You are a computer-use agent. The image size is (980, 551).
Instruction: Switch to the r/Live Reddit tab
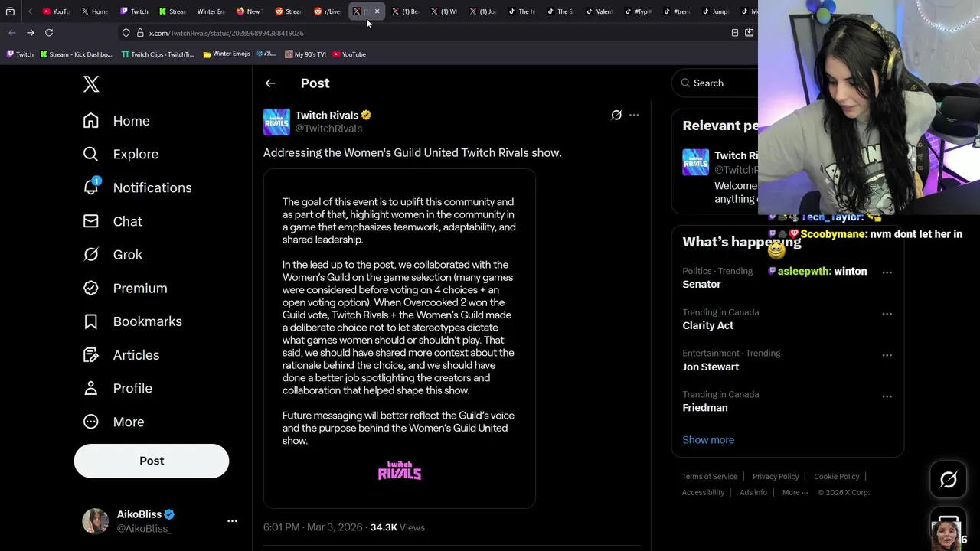[x=328, y=11]
